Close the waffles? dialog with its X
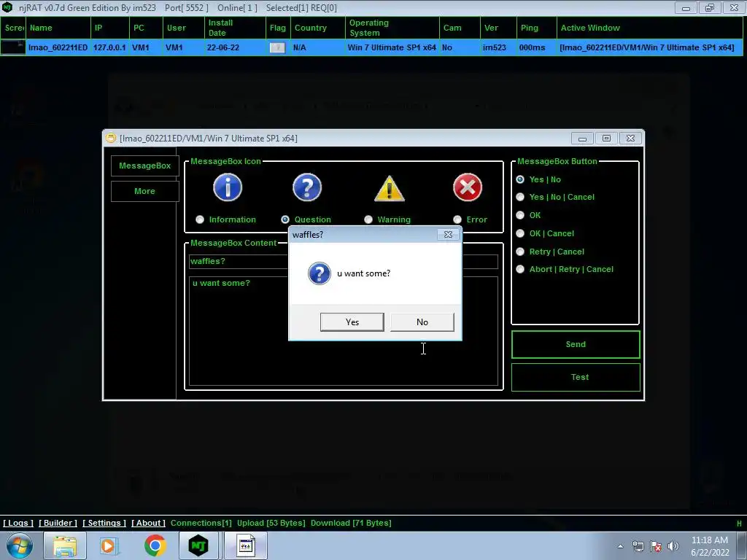This screenshot has width=747, height=560. coord(448,234)
